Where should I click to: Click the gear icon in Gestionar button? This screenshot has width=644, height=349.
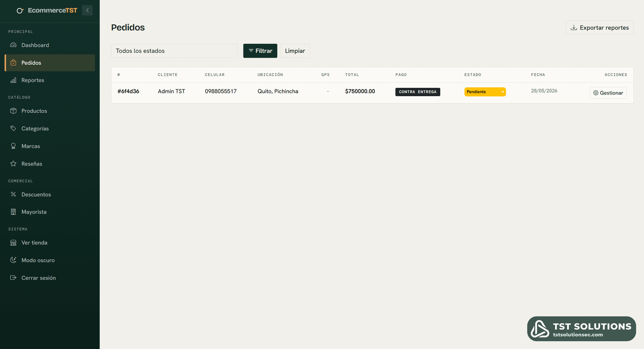[x=596, y=93]
